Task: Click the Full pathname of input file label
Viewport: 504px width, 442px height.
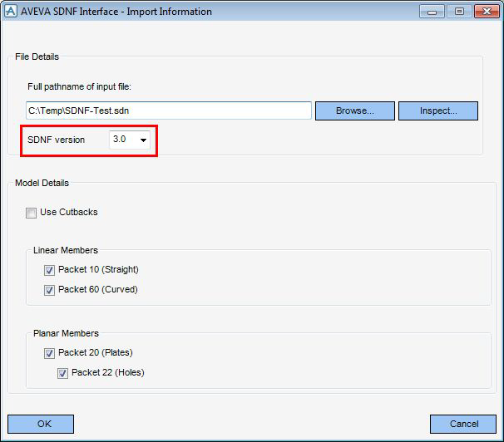Action: pyautogui.click(x=79, y=86)
